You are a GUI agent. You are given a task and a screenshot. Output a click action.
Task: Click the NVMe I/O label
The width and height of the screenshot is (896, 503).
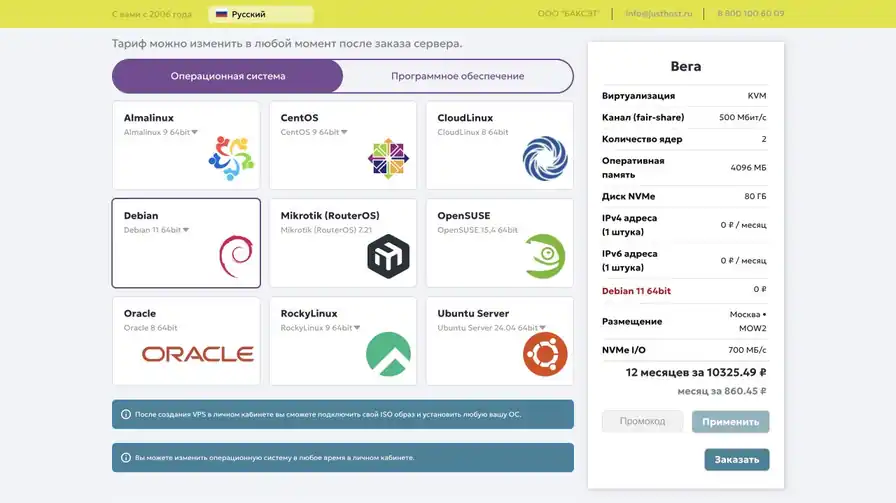click(x=623, y=350)
